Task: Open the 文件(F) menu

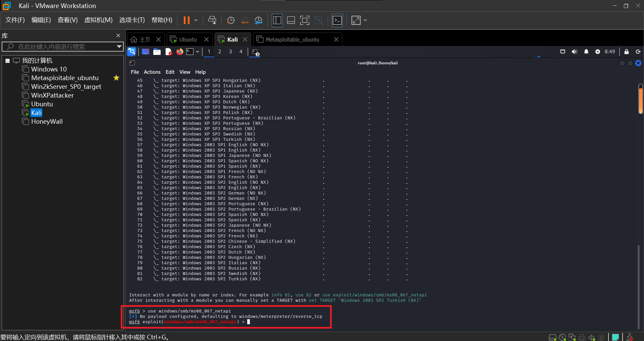Action: (x=15, y=20)
